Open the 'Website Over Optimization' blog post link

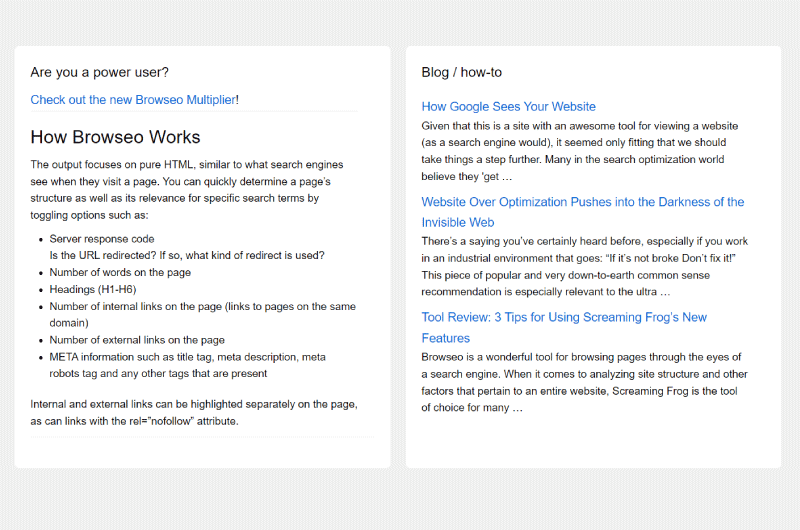[583, 212]
